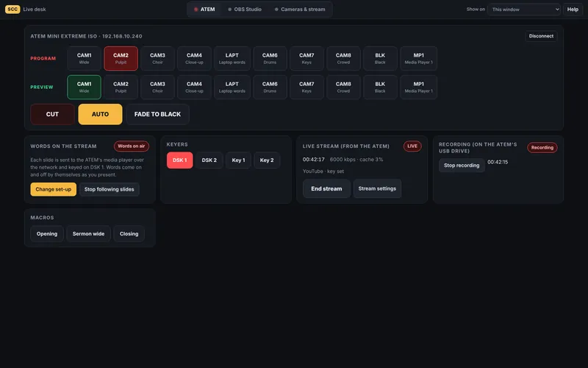Click Stop recording
588x368 pixels.
462,165
